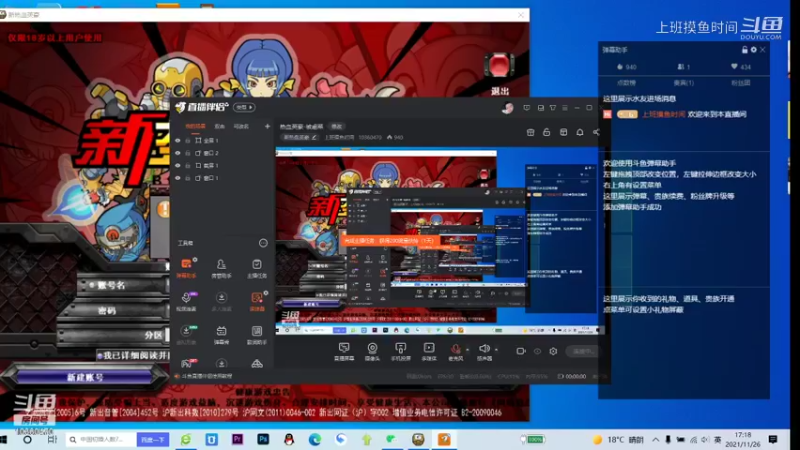Screen dimensions: 800x450
Task: Open the orange-highlighted third tool in second toolbox row
Action: (257, 301)
